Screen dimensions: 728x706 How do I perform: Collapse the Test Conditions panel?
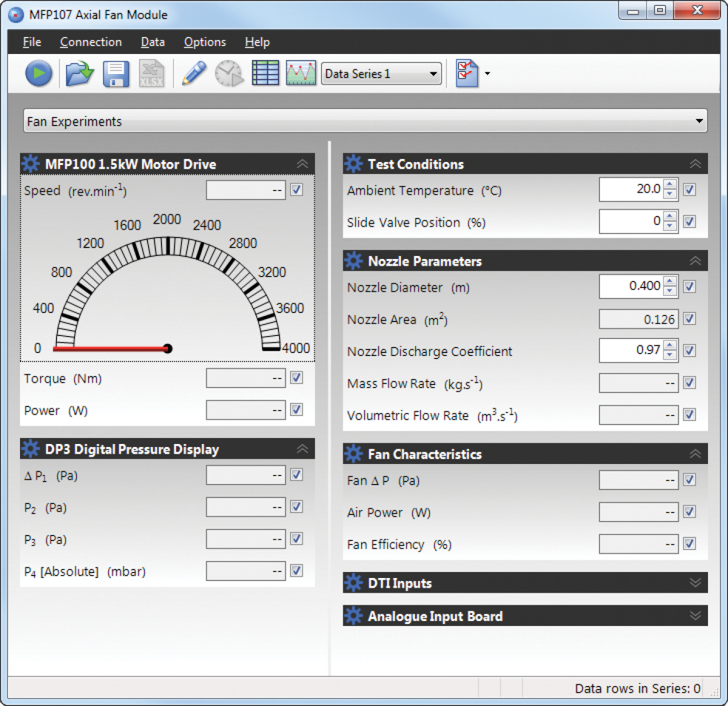click(x=695, y=164)
